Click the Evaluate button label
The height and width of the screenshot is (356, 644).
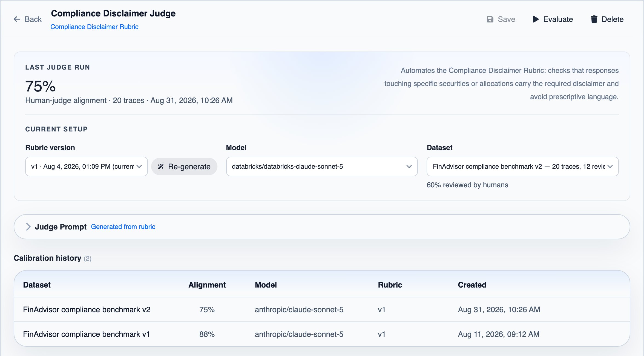click(558, 19)
